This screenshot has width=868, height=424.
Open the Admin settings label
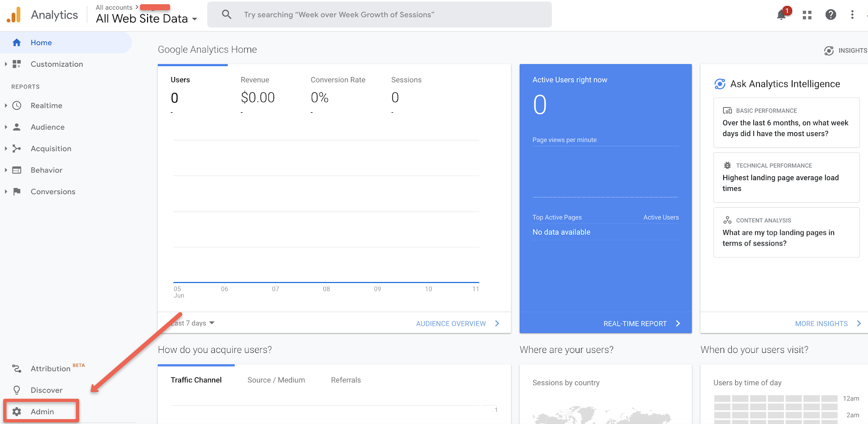[x=42, y=412]
